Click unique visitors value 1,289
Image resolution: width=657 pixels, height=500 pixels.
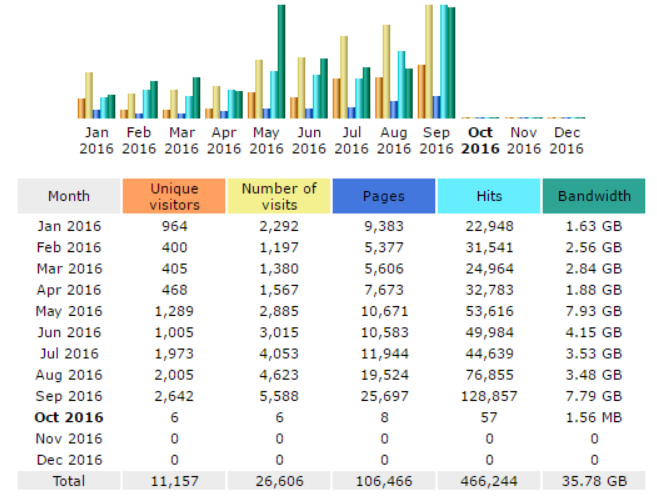click(174, 311)
